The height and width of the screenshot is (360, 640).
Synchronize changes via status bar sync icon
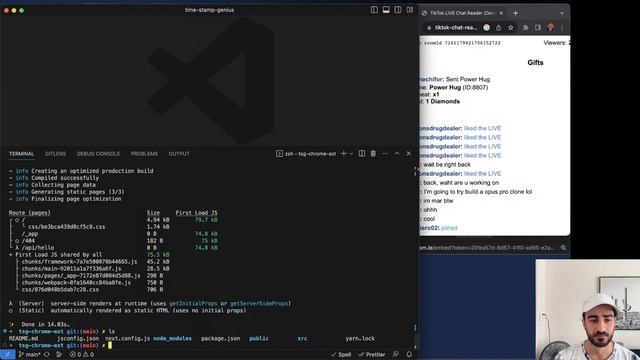(47, 354)
